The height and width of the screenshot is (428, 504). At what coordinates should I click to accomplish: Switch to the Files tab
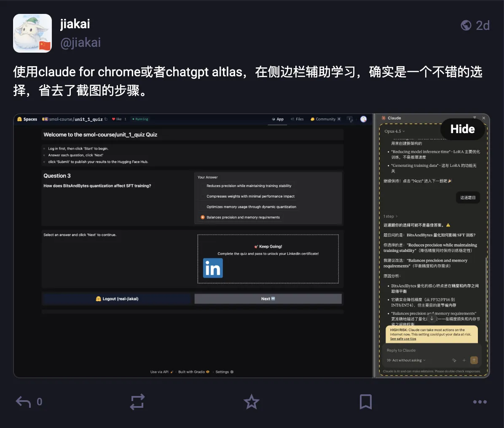(297, 119)
